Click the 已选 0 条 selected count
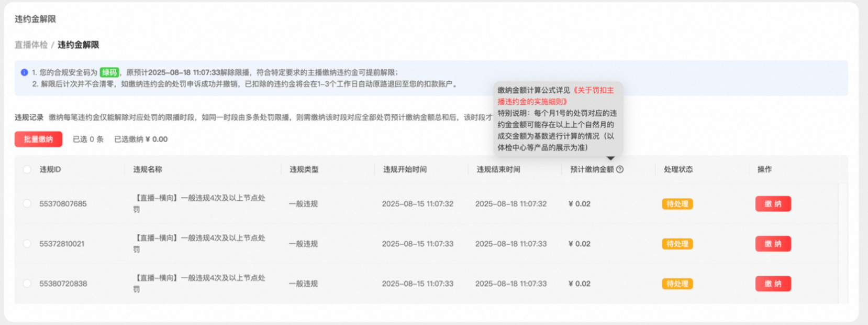868x325 pixels. 88,139
